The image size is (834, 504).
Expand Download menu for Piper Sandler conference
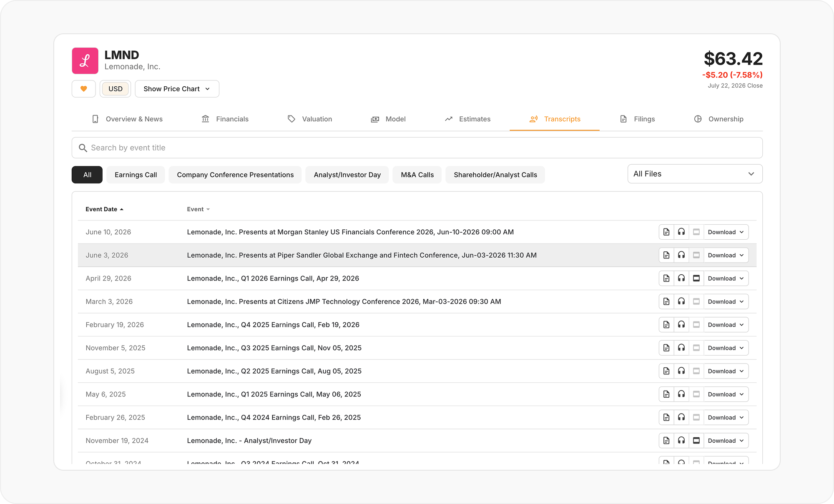[x=726, y=255]
